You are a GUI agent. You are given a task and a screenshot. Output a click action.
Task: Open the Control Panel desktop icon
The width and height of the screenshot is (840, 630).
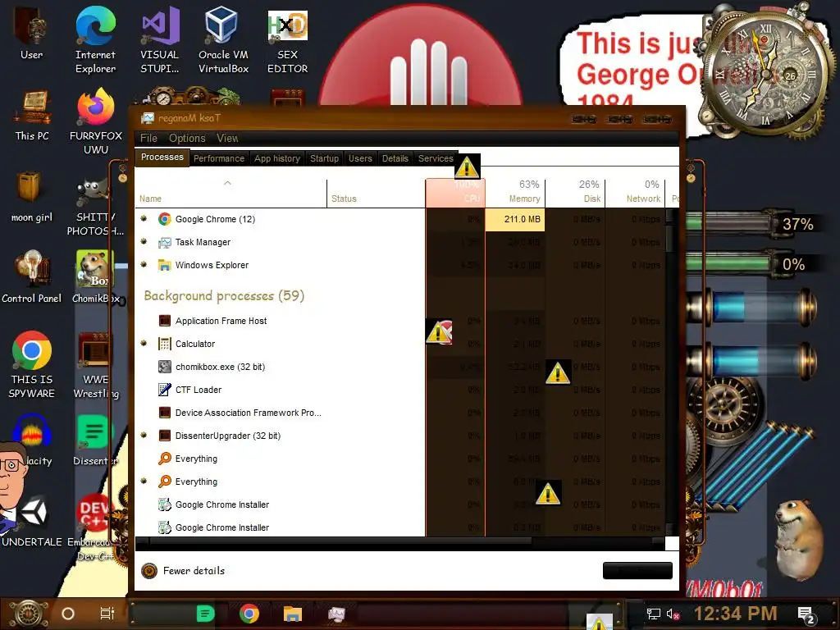(32, 277)
